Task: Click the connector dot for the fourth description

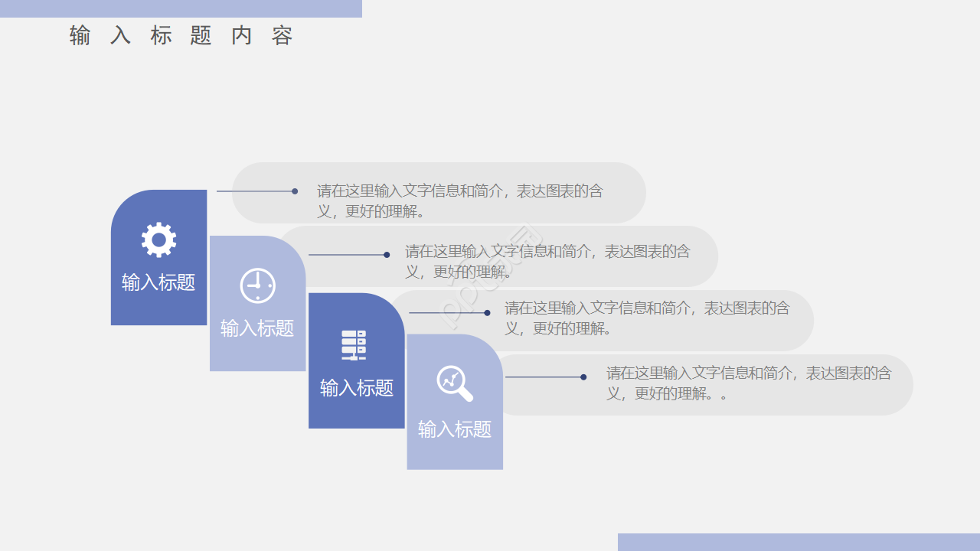Action: [x=584, y=377]
